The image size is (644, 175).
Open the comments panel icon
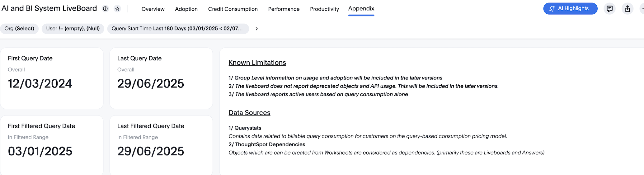click(x=609, y=9)
